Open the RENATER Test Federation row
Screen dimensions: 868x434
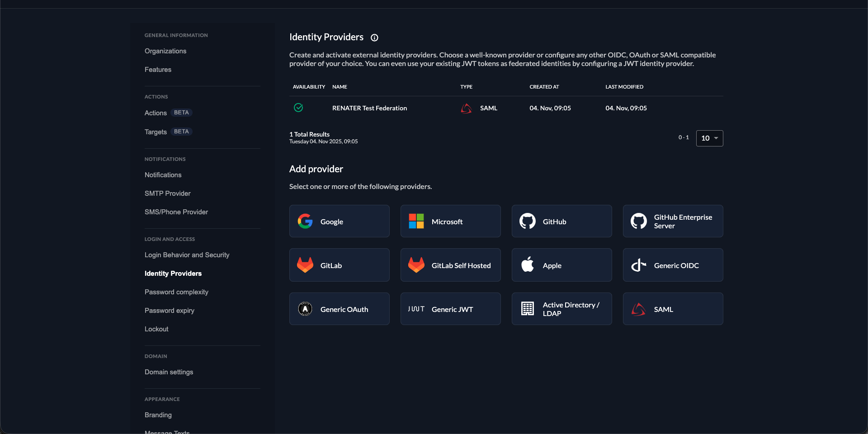(x=369, y=108)
